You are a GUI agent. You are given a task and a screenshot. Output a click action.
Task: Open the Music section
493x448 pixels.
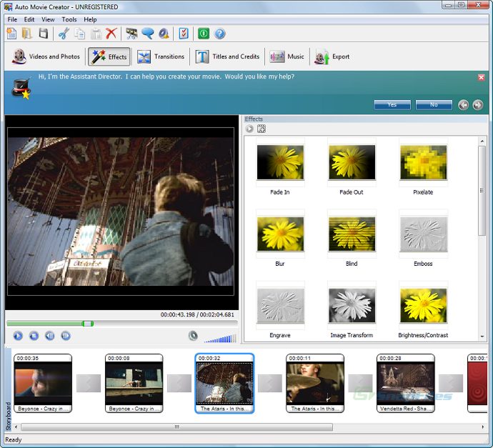pos(287,56)
